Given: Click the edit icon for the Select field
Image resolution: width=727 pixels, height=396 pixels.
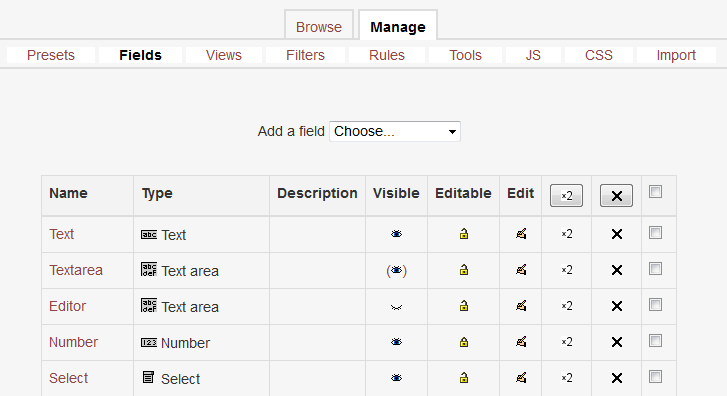Looking at the screenshot, I should [x=521, y=378].
